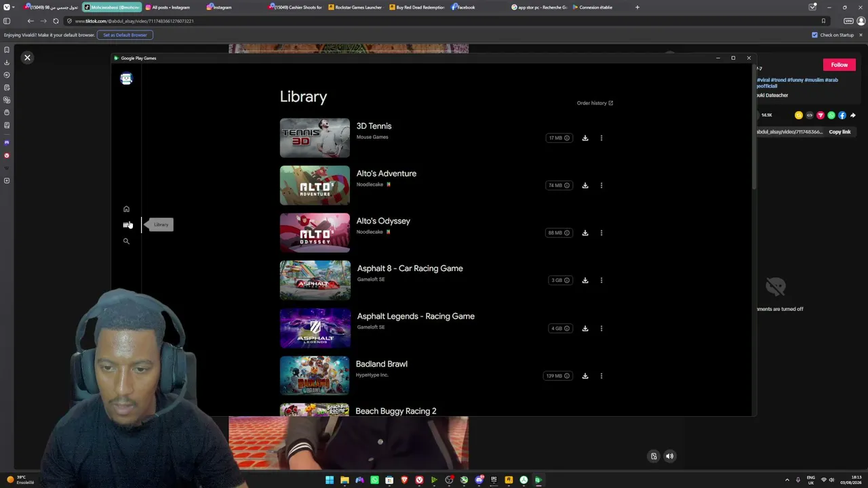Open a new browser tab

point(637,7)
